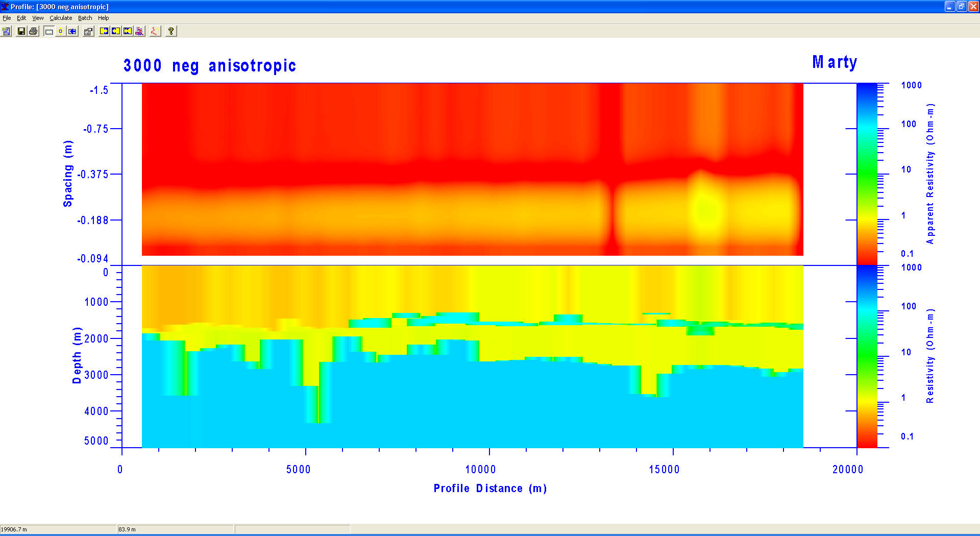
Task: Open the View menu
Action: click(38, 18)
